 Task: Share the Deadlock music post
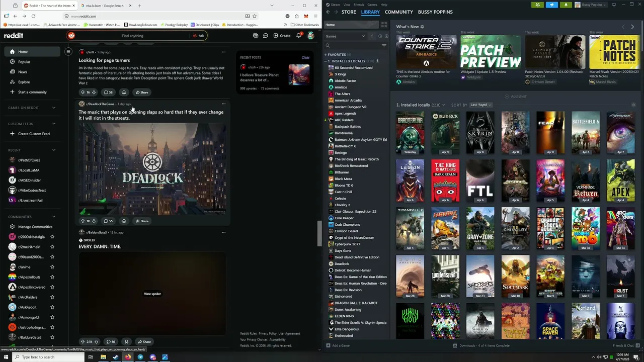coord(141,221)
